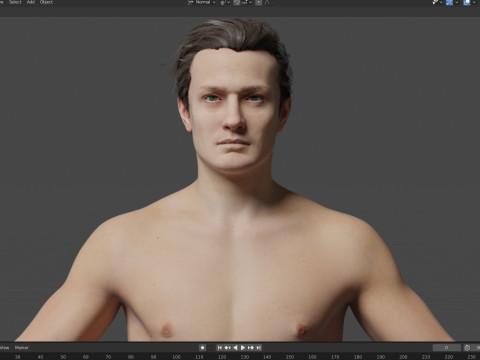Jump to the first frame
Screen dimensions: 480x360
pos(220,348)
